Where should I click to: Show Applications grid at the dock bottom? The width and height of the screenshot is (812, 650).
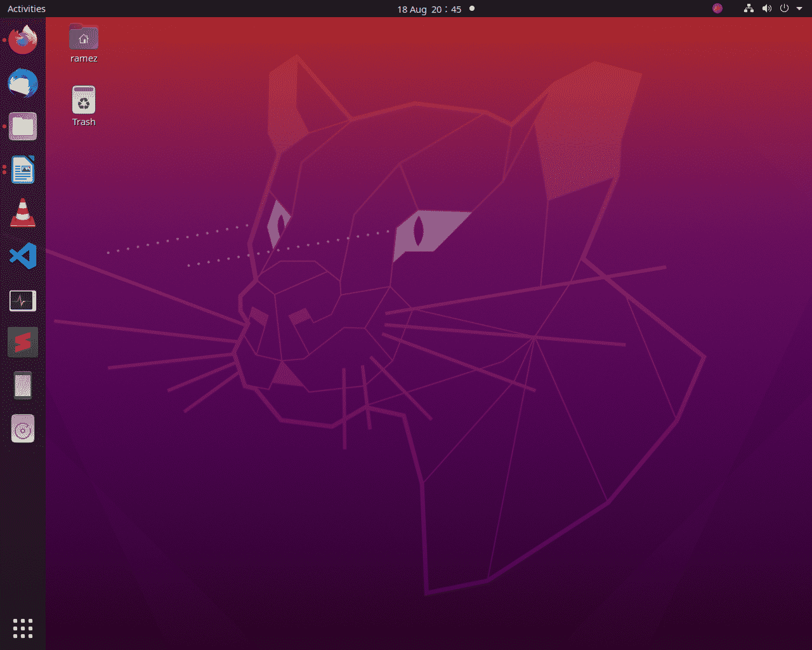pos(23,628)
